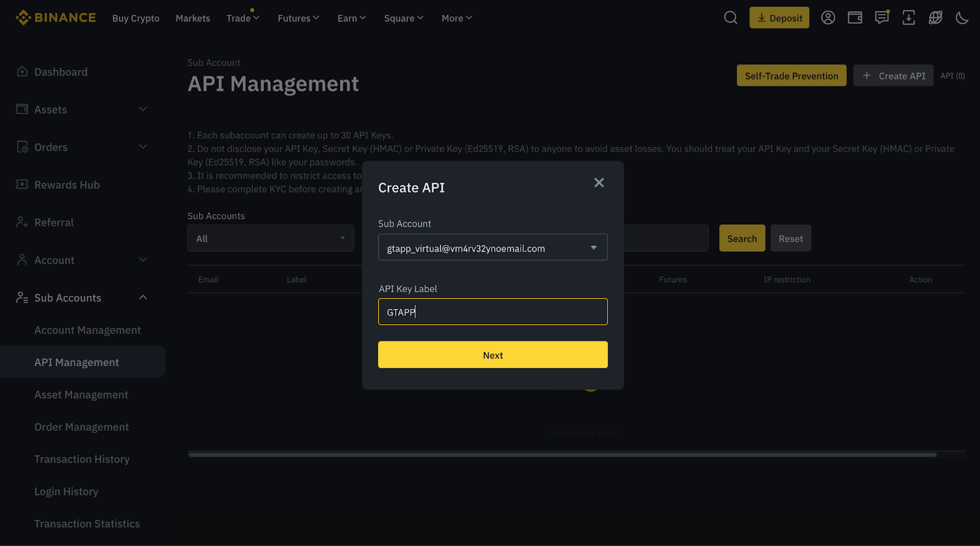980x546 pixels.
Task: Go to Account Management in sidebar
Action: [x=88, y=330]
